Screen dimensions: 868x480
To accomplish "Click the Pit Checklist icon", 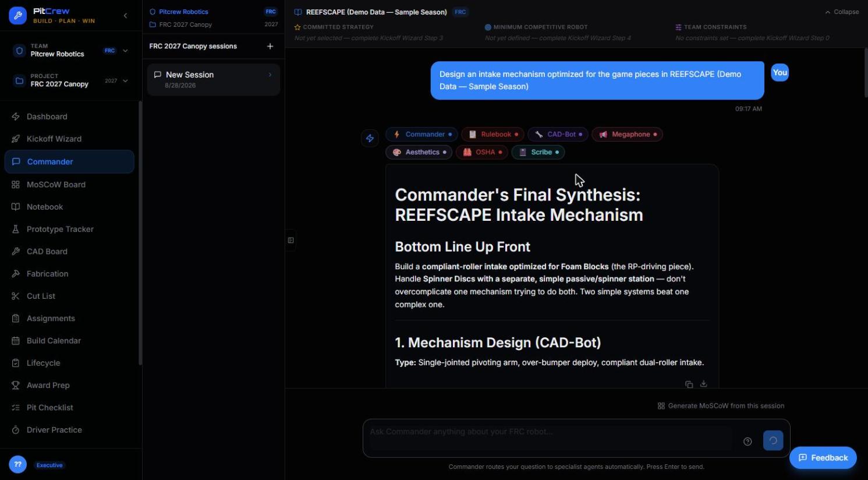I will click(x=16, y=408).
